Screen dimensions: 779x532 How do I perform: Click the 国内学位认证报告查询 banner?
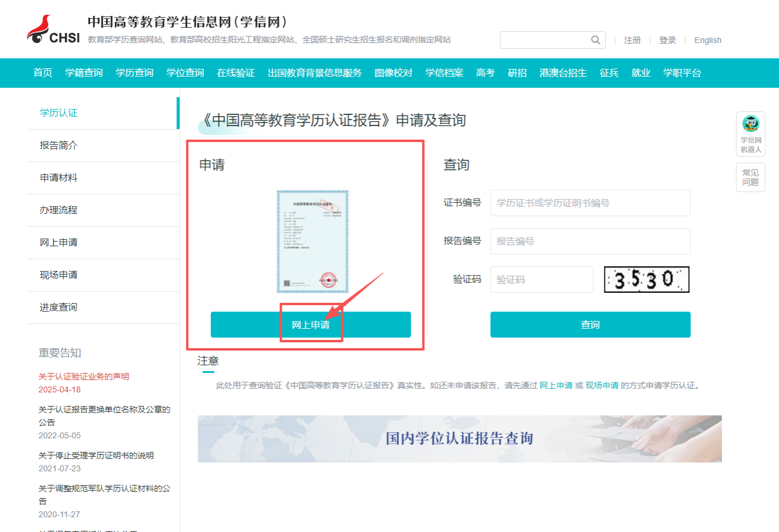coord(460,438)
